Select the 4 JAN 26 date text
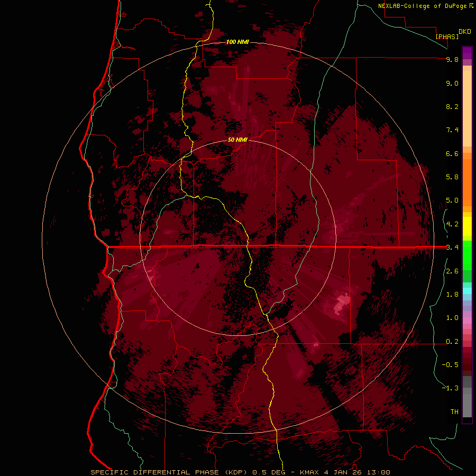Viewport: 476px width, 476px height. (x=343, y=472)
